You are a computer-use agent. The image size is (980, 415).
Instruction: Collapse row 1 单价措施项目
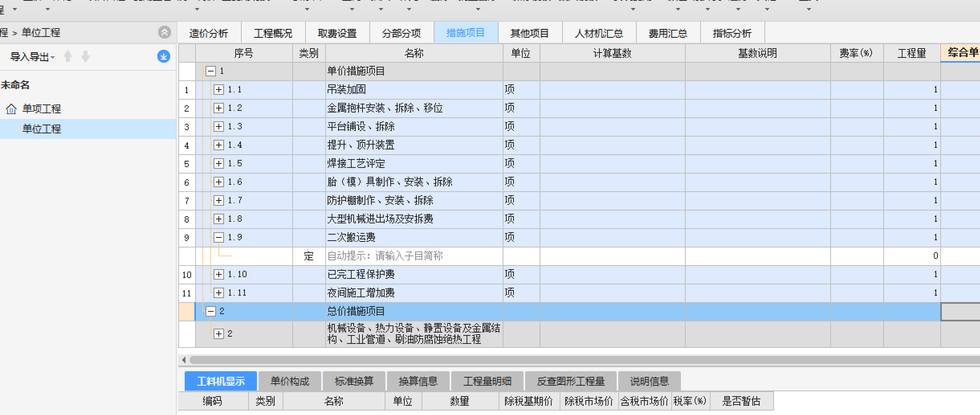click(x=211, y=72)
